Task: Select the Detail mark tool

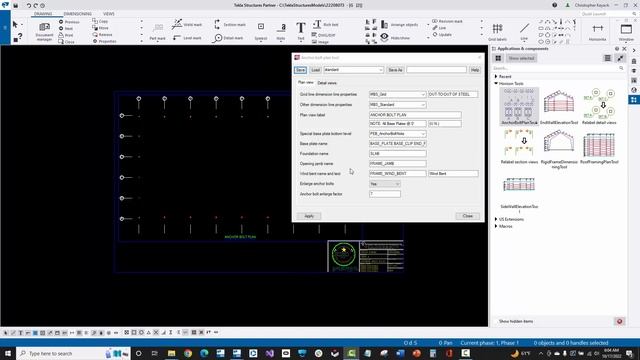Action: click(x=229, y=38)
